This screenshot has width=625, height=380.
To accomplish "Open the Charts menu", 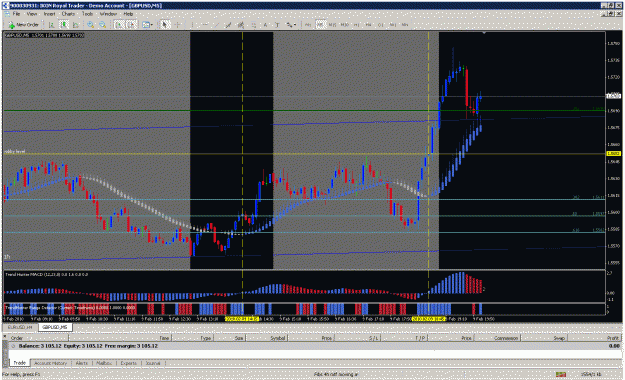I will (68, 14).
